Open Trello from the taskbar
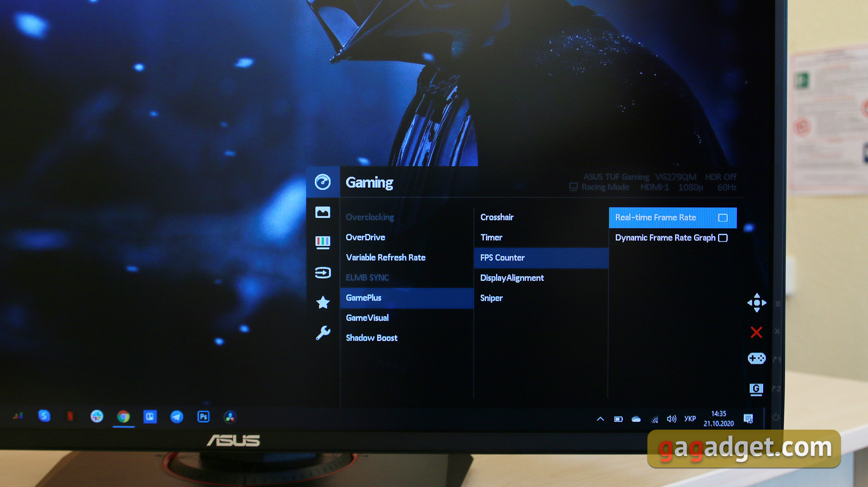 (150, 417)
